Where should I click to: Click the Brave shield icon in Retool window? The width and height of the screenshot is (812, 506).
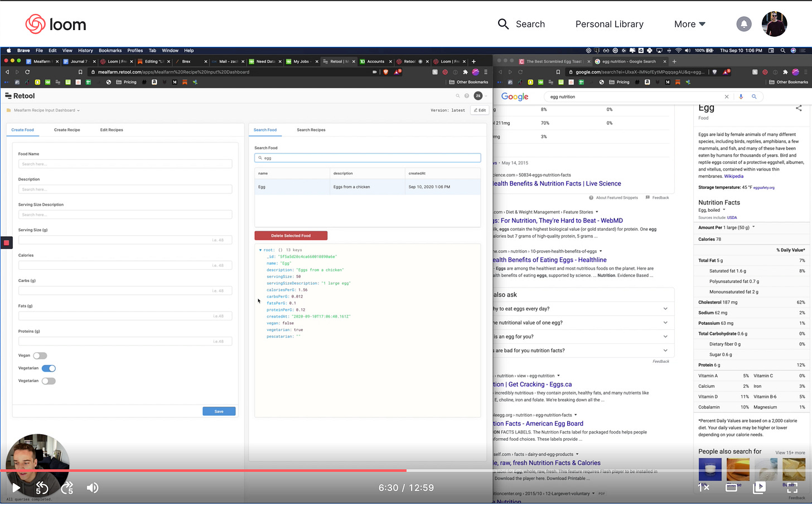pos(385,72)
